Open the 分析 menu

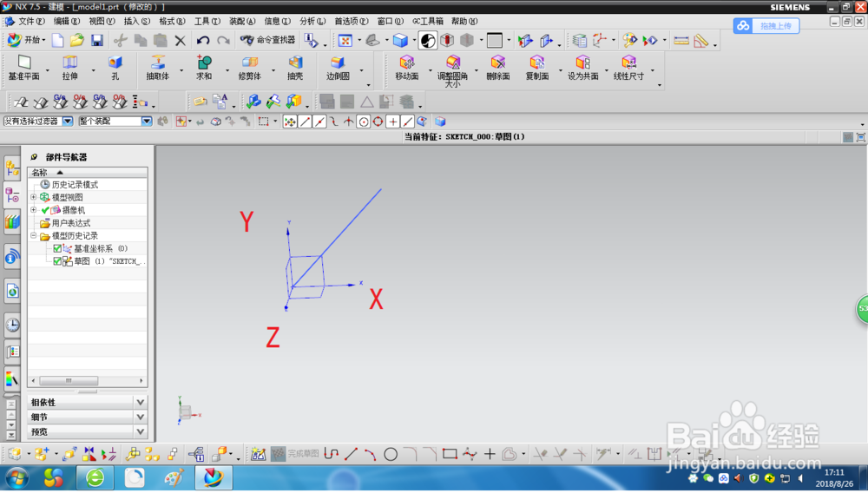pyautogui.click(x=312, y=22)
